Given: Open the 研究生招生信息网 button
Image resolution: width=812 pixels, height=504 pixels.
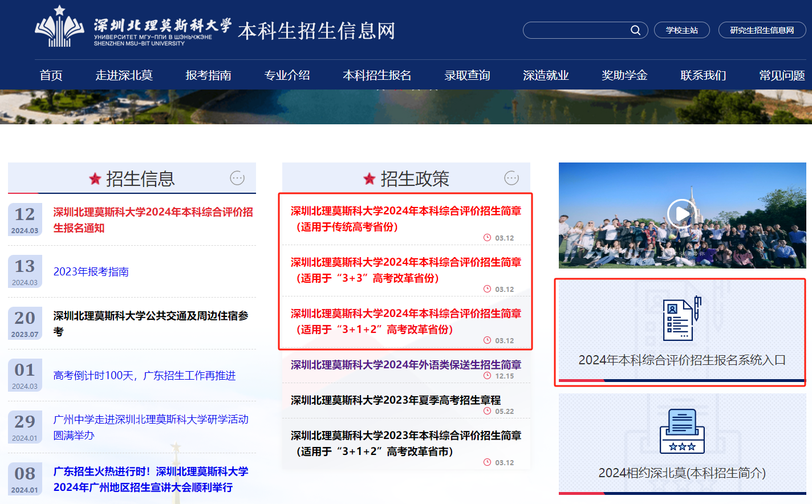Looking at the screenshot, I should (x=762, y=30).
